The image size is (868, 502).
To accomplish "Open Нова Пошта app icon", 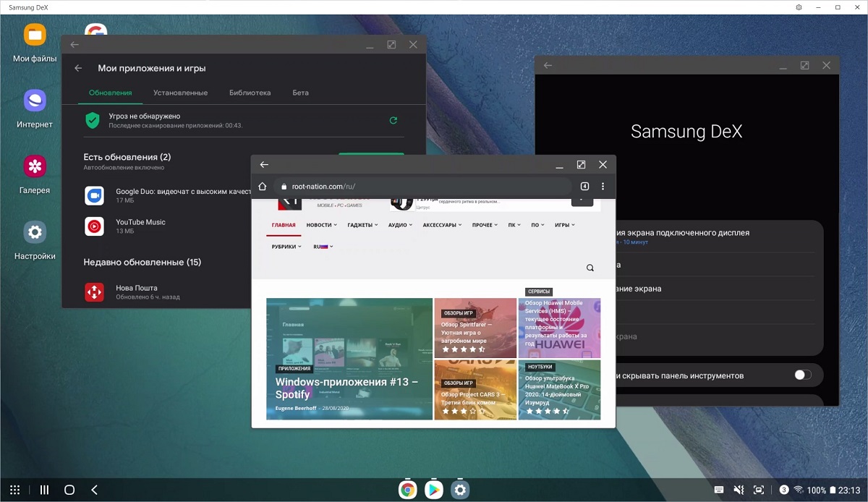I will pyautogui.click(x=94, y=292).
